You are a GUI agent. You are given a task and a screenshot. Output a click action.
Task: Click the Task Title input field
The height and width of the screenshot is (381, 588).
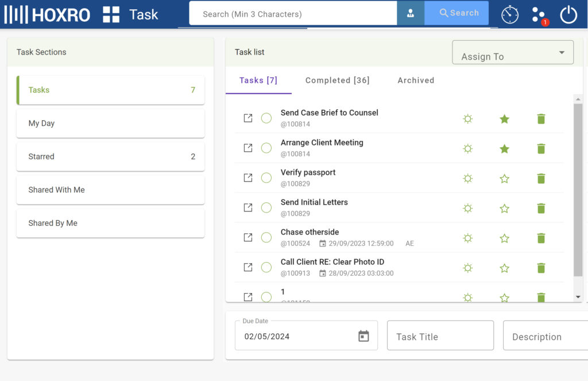[440, 336]
